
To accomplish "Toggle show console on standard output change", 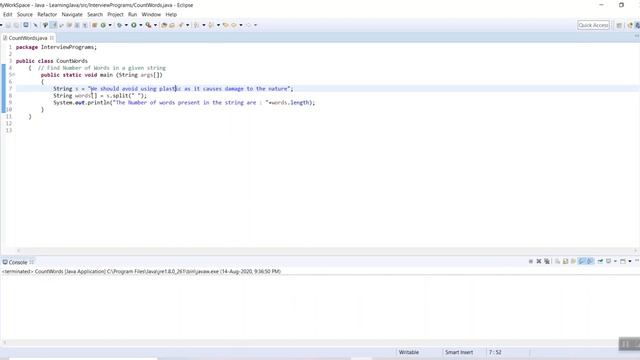I will click(x=582, y=261).
